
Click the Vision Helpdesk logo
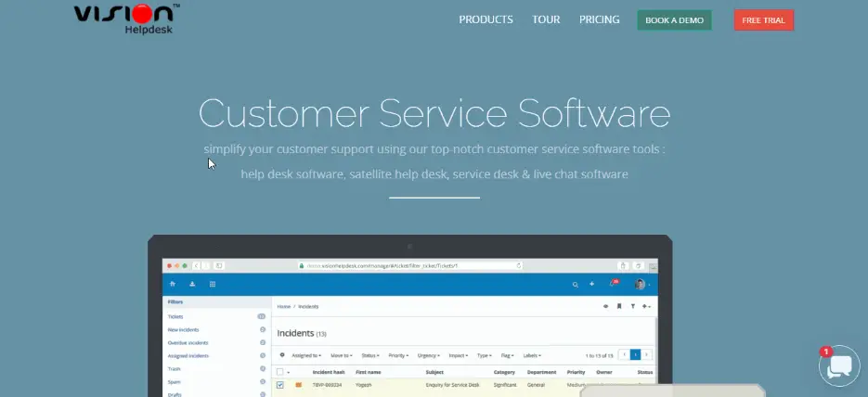126,19
